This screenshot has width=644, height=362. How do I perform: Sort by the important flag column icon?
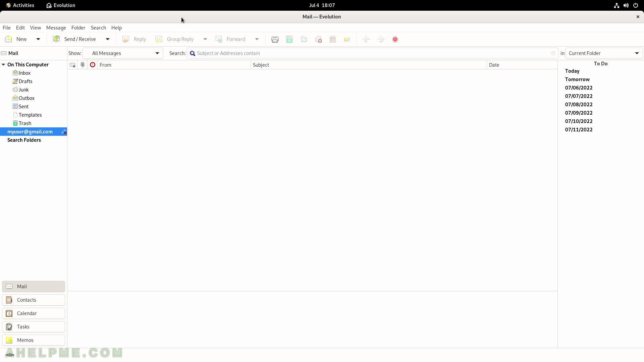93,65
